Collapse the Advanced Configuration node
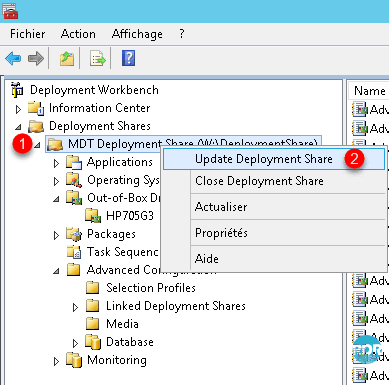This screenshot has height=385, width=389. (56, 271)
